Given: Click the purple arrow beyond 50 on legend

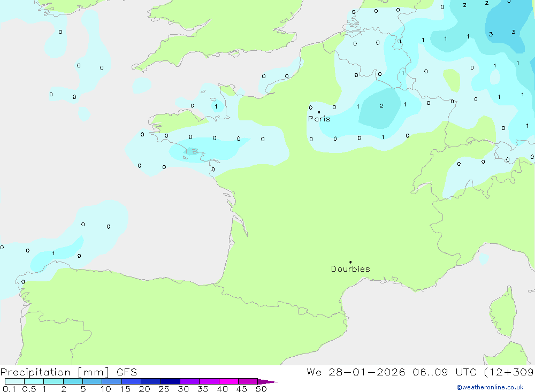Looking at the screenshot, I should pos(267,381).
